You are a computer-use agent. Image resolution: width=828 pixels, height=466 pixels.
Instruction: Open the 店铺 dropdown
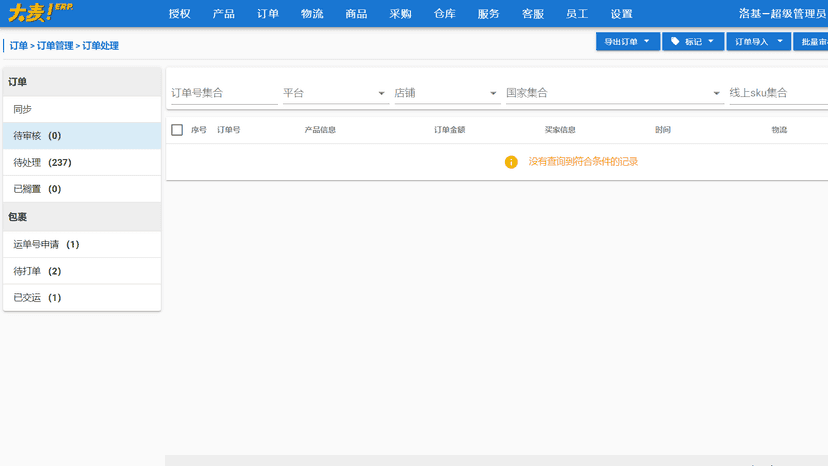click(x=447, y=93)
